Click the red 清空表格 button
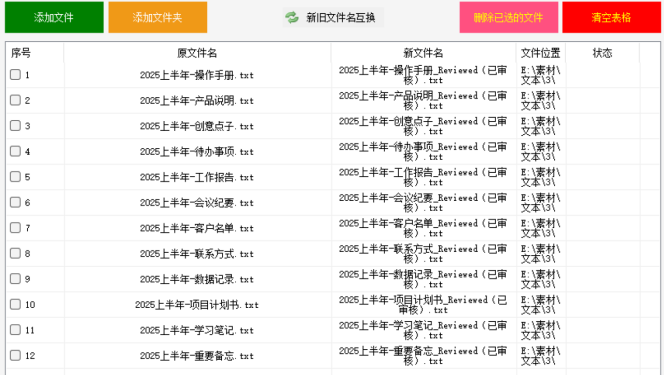The image size is (665, 375). click(612, 17)
